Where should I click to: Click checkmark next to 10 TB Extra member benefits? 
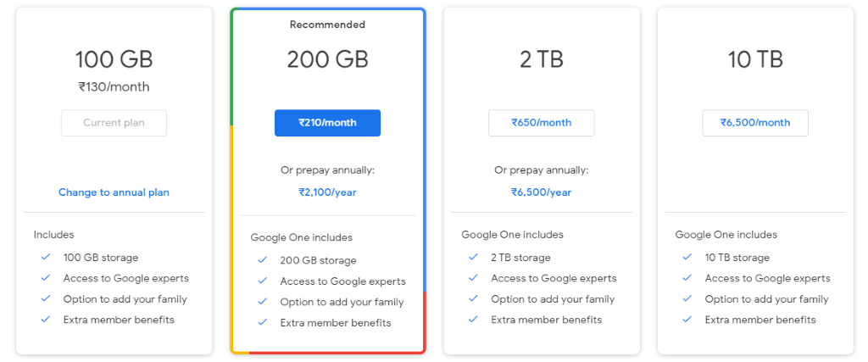[687, 320]
